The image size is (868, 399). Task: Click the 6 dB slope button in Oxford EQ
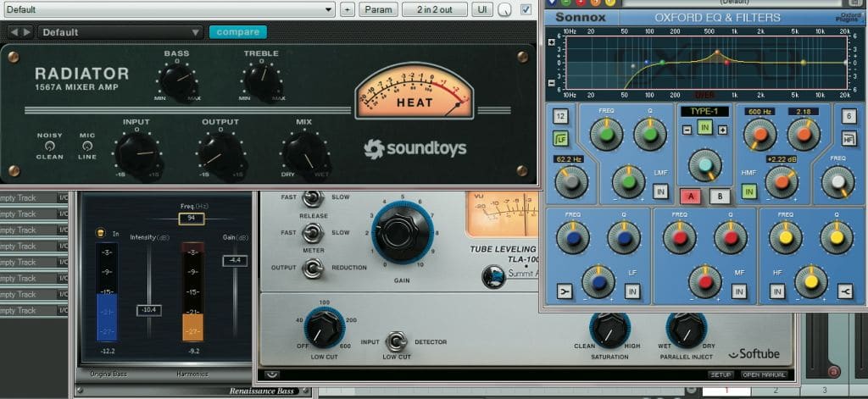pos(849,116)
